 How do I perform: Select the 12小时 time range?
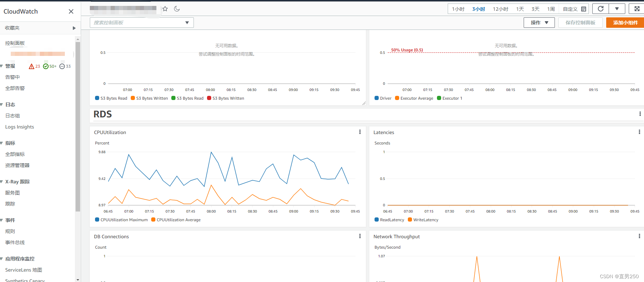[x=500, y=9]
